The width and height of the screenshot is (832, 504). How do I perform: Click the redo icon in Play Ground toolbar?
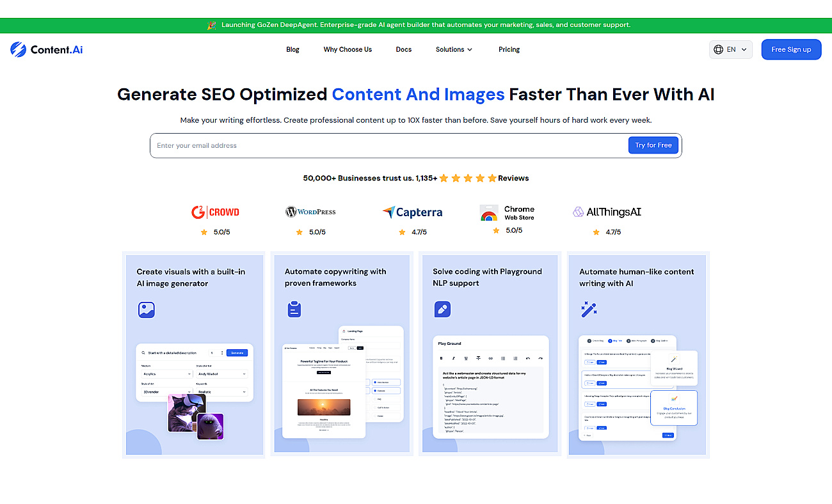click(540, 358)
